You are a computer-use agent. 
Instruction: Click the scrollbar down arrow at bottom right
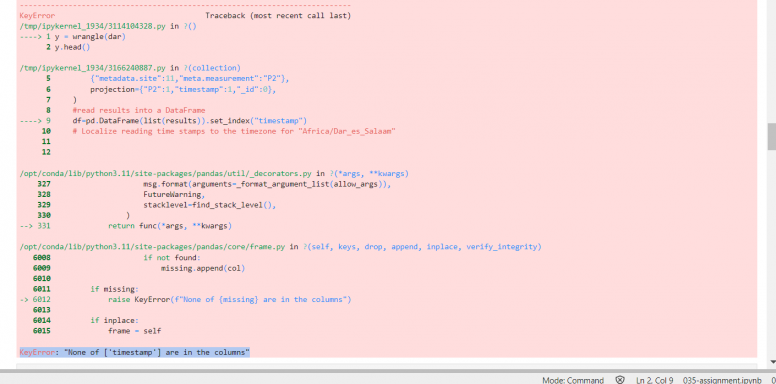tap(772, 362)
